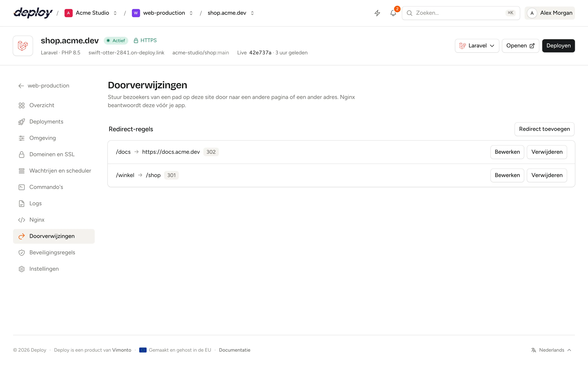The height and width of the screenshot is (368, 588).
Task: Click the Nginx code brackets icon
Action: (x=22, y=220)
